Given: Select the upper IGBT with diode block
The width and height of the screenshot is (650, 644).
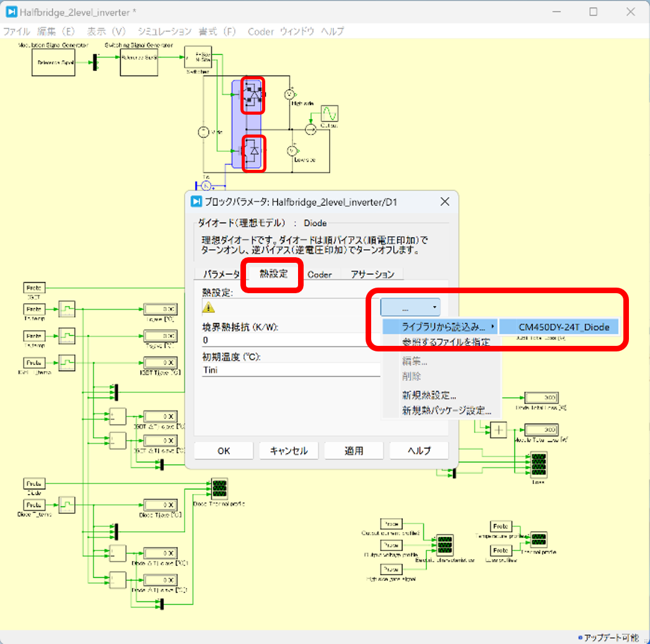Looking at the screenshot, I should click(253, 95).
